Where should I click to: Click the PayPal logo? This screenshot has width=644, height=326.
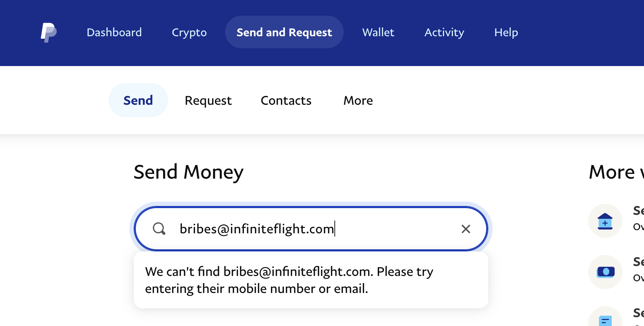tap(49, 32)
